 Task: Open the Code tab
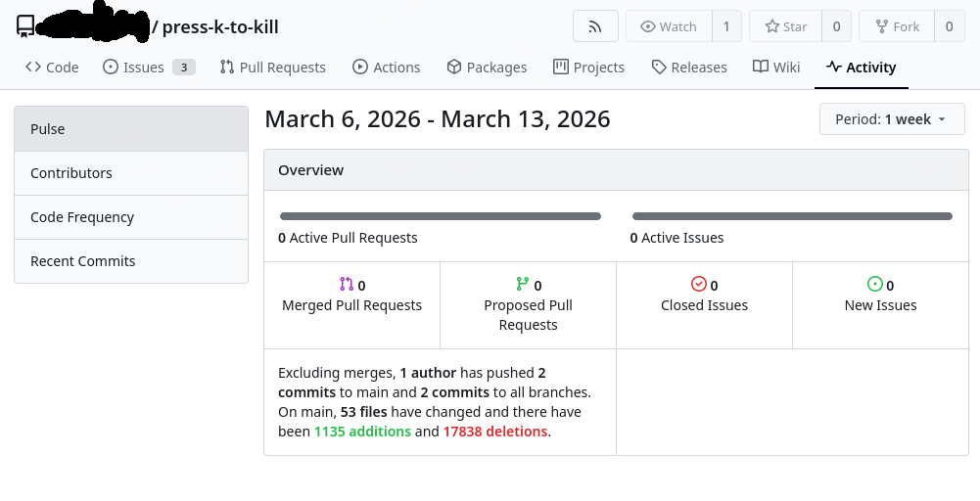point(52,67)
